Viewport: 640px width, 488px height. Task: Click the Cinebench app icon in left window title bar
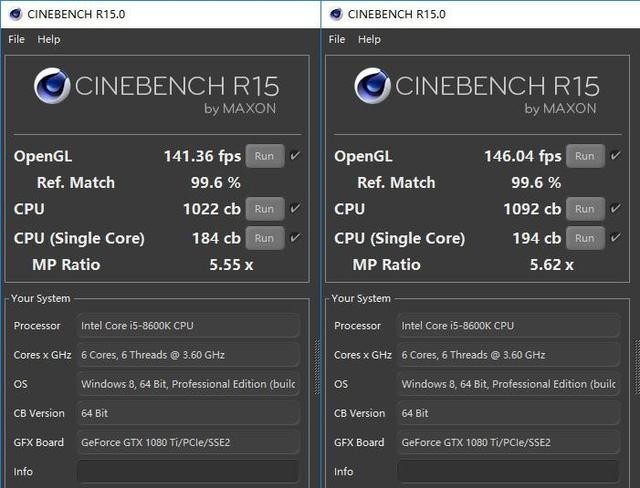point(15,14)
